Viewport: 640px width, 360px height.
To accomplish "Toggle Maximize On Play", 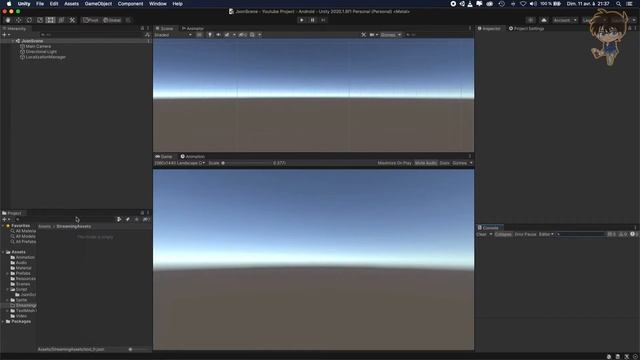I will (x=394, y=163).
